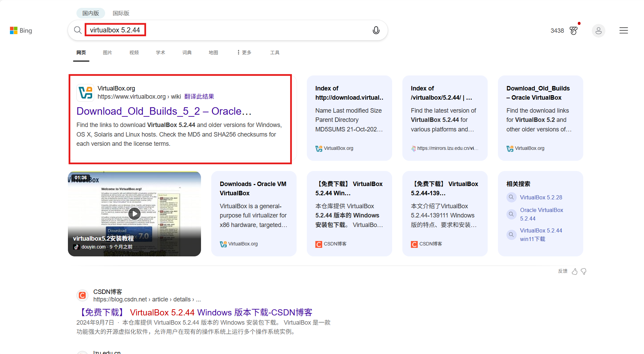Open 【免费下载】VirtualBox 5.2.44 Win... card
Image resolution: width=644 pixels, height=354 pixels.
(x=349, y=213)
